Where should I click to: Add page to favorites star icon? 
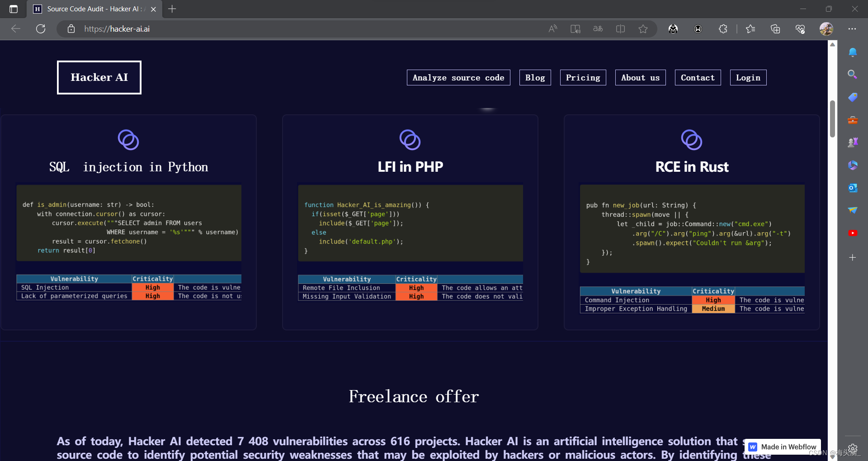643,29
